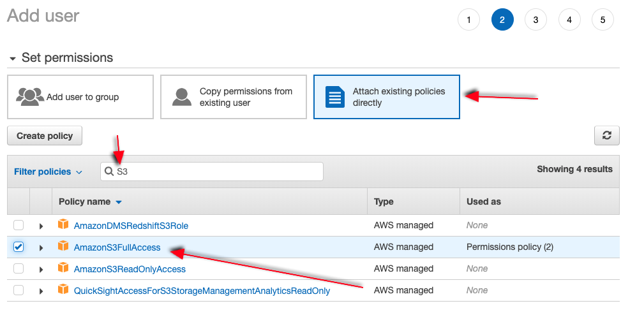
Task: Click the Create policy button
Action: [x=45, y=136]
